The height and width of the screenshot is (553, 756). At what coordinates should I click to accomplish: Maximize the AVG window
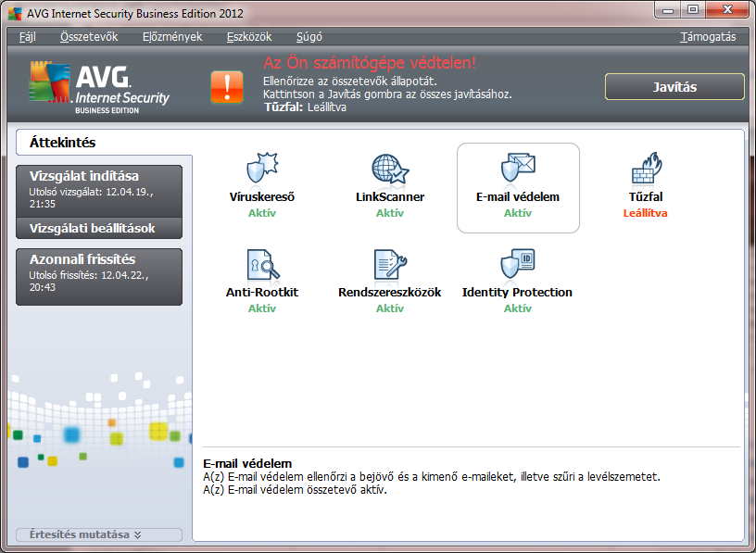tap(693, 9)
